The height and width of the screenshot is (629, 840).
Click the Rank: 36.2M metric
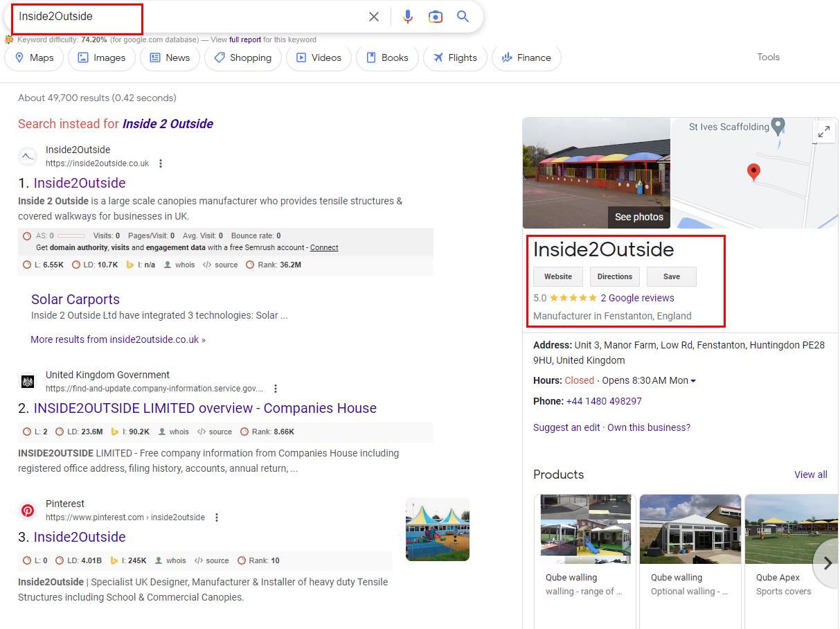[x=274, y=265]
